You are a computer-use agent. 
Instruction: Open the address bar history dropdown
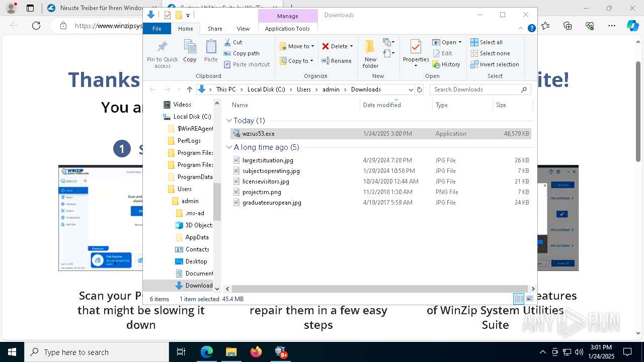click(411, 89)
